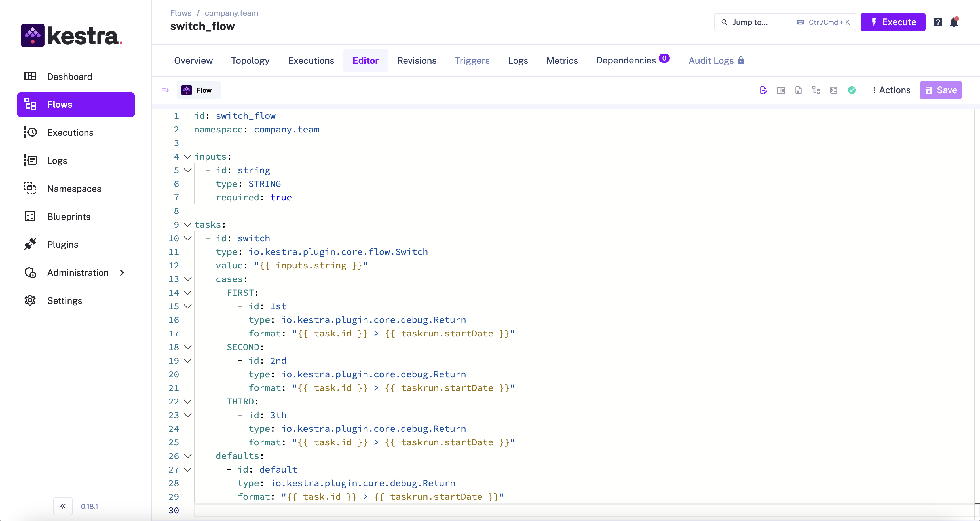Screen dimensions: 980x521
Task: Click the Kestra logo
Action: point(71,35)
